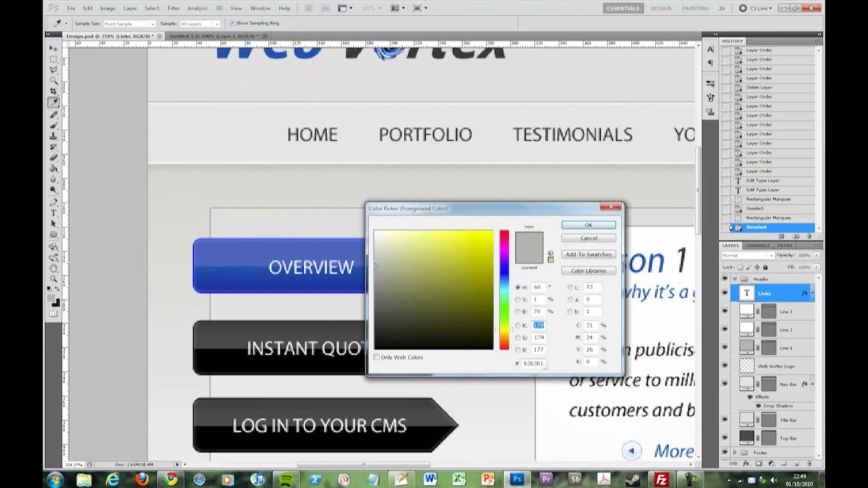Select the Lasso tool
Viewport: 868px width, 488px height.
point(54,70)
